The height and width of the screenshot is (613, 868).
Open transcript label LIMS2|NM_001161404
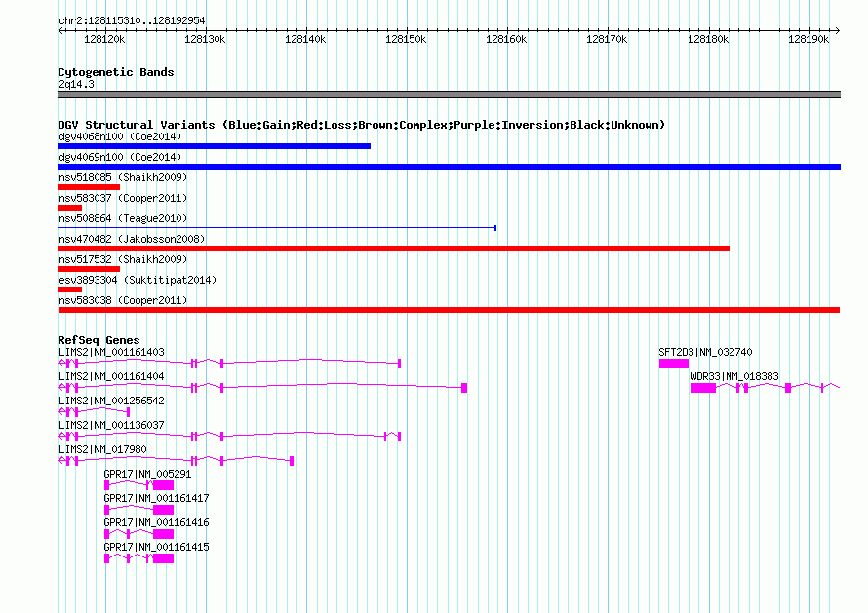click(x=111, y=376)
